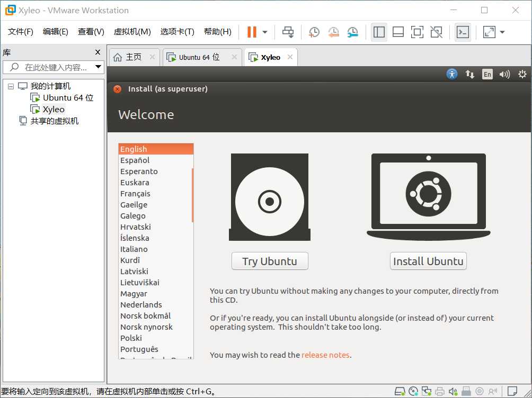Click the hard disk status bar icon

(400, 392)
